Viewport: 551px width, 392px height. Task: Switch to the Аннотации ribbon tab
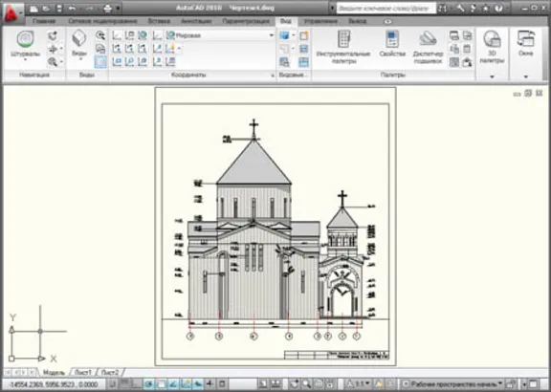(196, 21)
